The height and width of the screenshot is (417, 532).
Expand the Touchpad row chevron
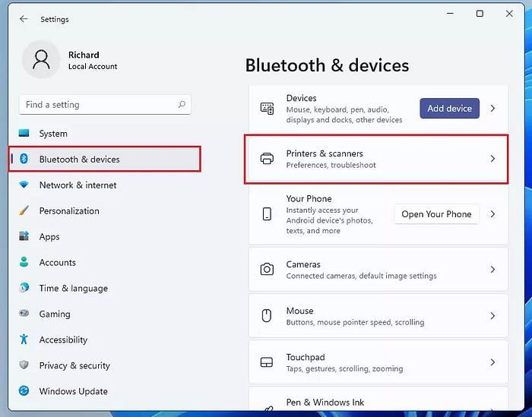(492, 362)
